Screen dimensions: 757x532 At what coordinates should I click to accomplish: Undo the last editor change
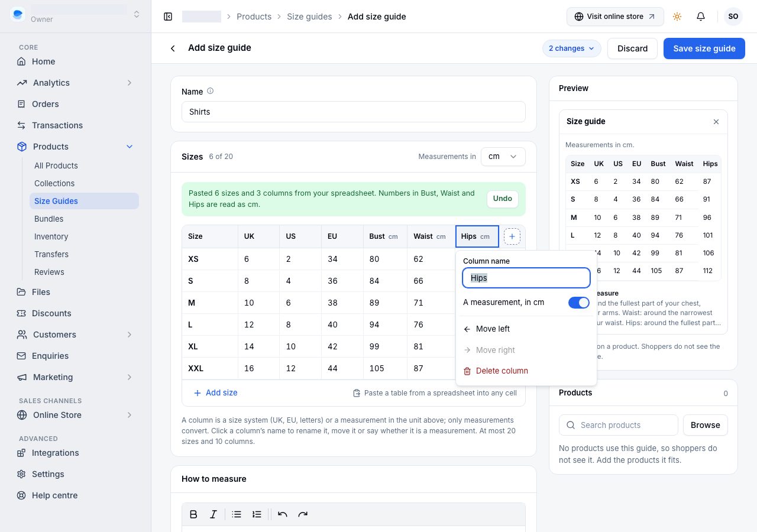(x=283, y=514)
